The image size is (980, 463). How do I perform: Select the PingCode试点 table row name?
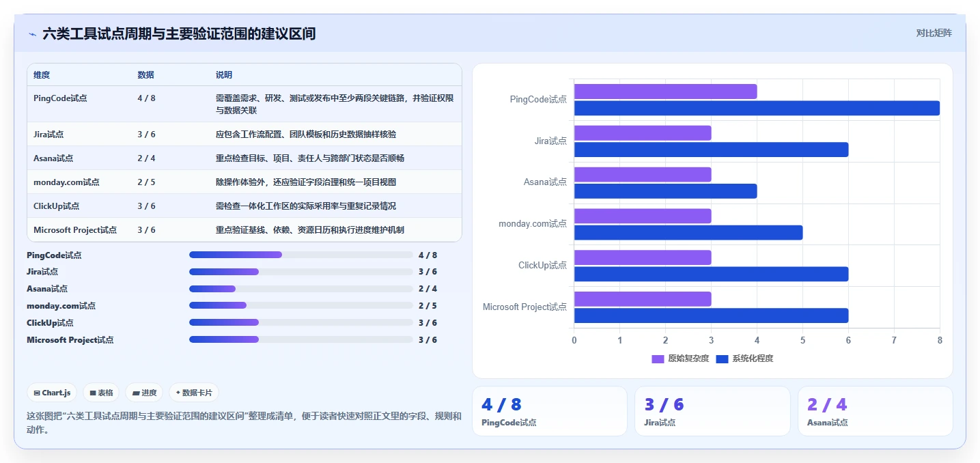(x=60, y=98)
